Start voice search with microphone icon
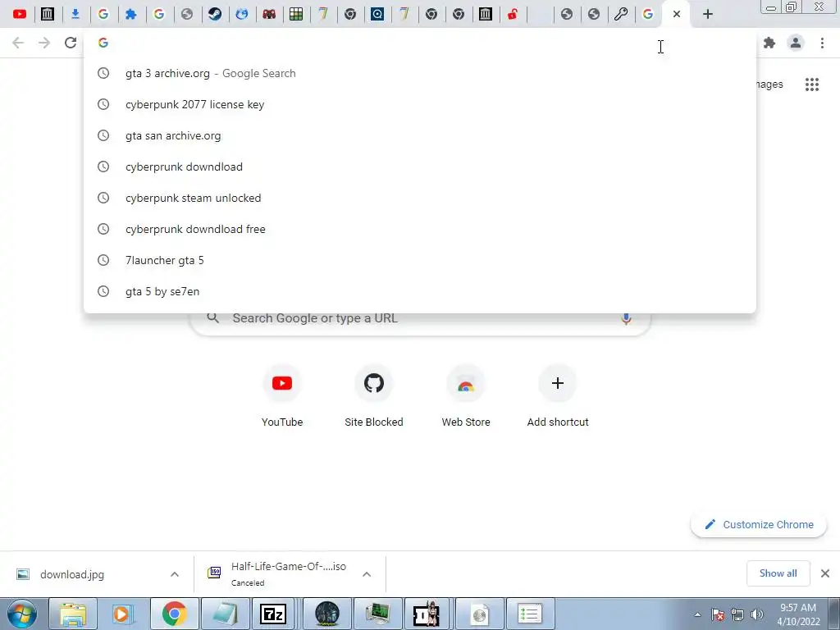This screenshot has width=840, height=630. pyautogui.click(x=626, y=318)
